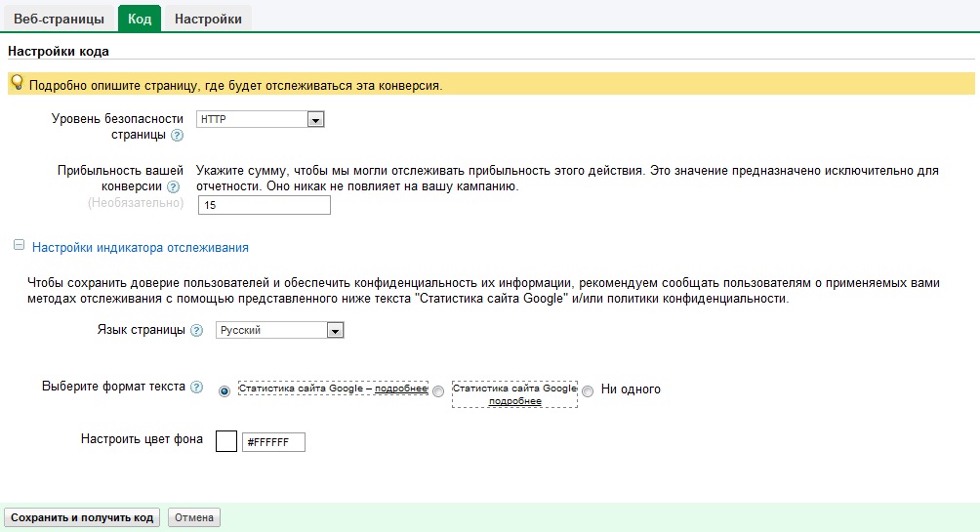Click the Отмена button
Viewport: 980px width, 532px height.
coord(194,517)
